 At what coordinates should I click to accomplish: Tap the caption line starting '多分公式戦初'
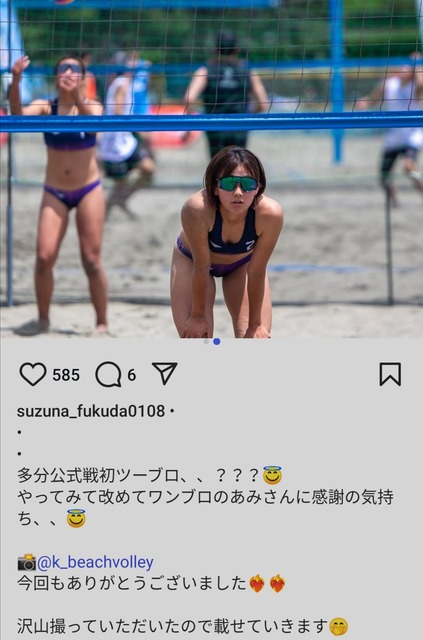pyautogui.click(x=149, y=475)
